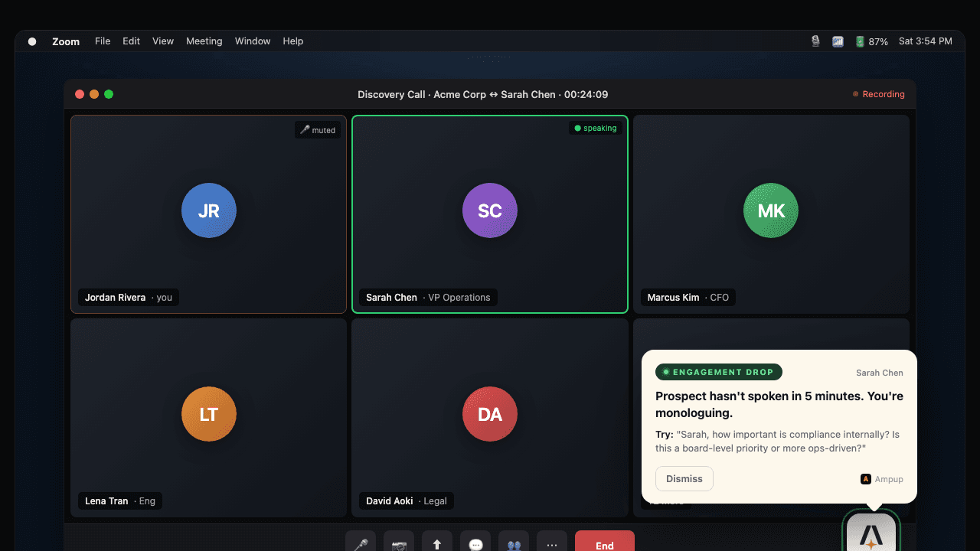Click the Recording indicator to stop recording
The image size is (980, 551).
tap(878, 94)
